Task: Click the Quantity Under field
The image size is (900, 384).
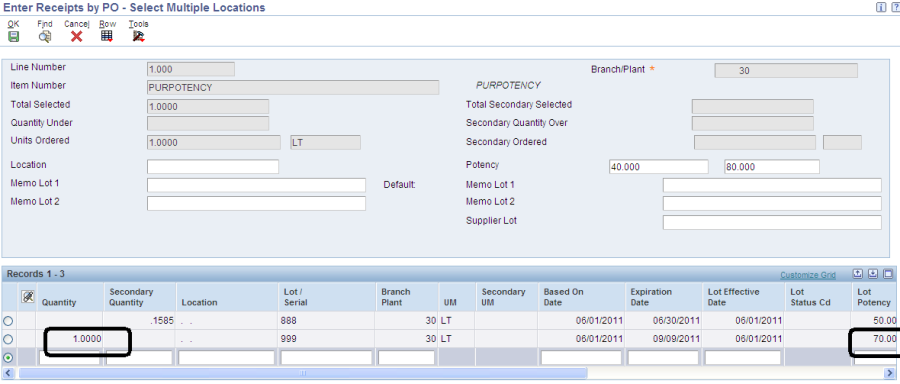Action: coord(208,123)
